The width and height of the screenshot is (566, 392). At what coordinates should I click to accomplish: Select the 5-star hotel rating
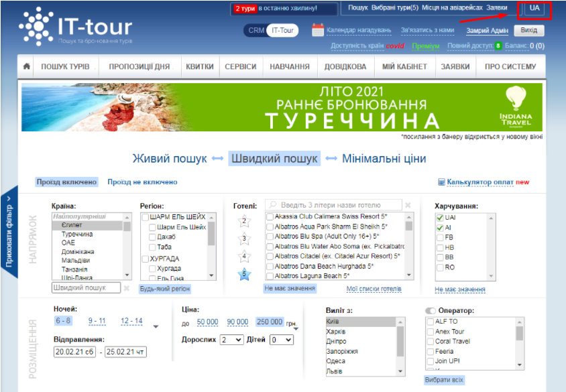click(x=244, y=274)
